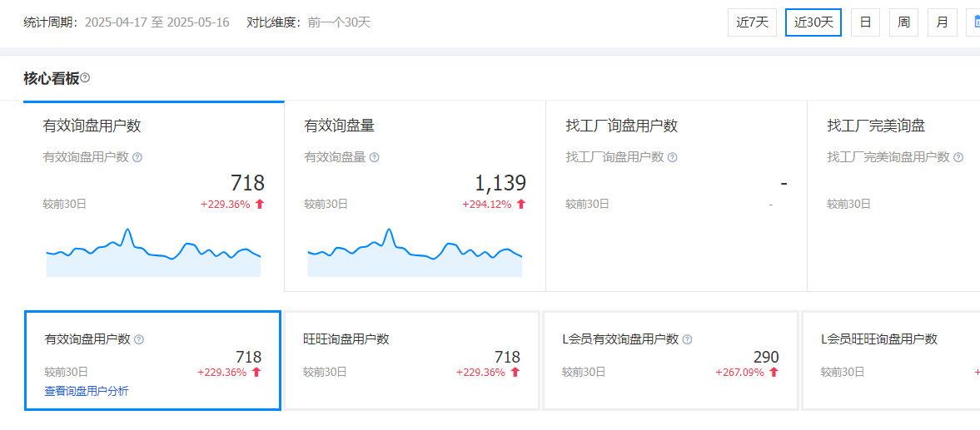This screenshot has height=430, width=980.
Task: Click the 1,139 value in 有效询盘量
Action: coord(500,184)
